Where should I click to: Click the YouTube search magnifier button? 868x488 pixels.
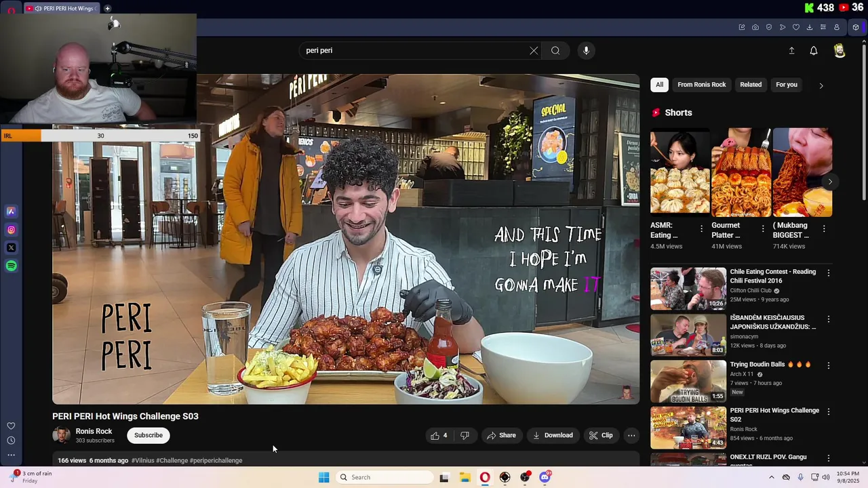[555, 50]
